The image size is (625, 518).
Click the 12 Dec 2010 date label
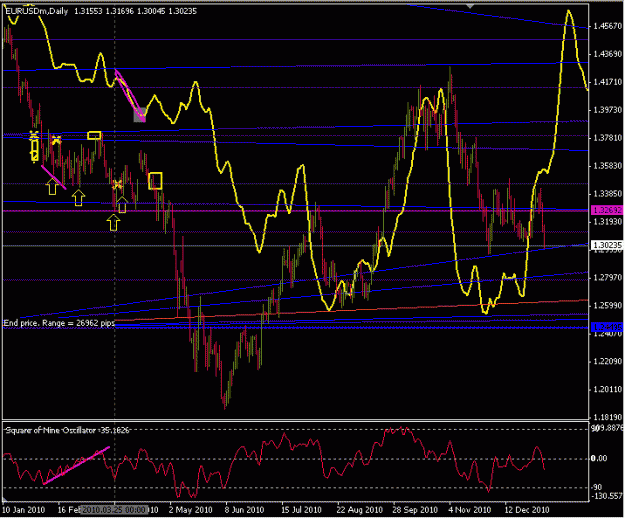coord(527,510)
